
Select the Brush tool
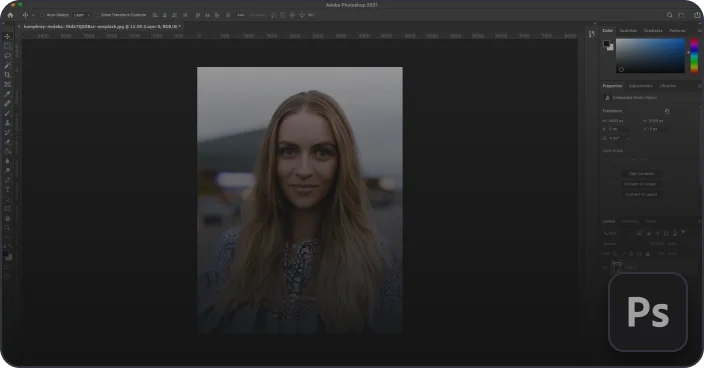(x=7, y=113)
